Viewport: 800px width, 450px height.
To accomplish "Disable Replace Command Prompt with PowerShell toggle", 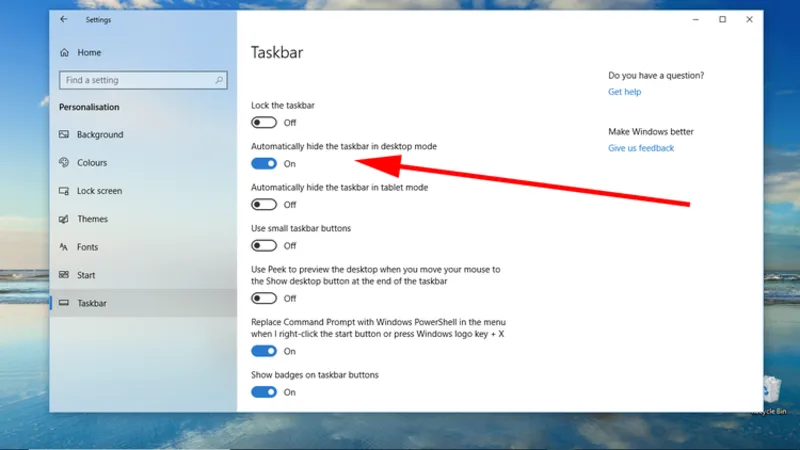I will click(x=264, y=351).
